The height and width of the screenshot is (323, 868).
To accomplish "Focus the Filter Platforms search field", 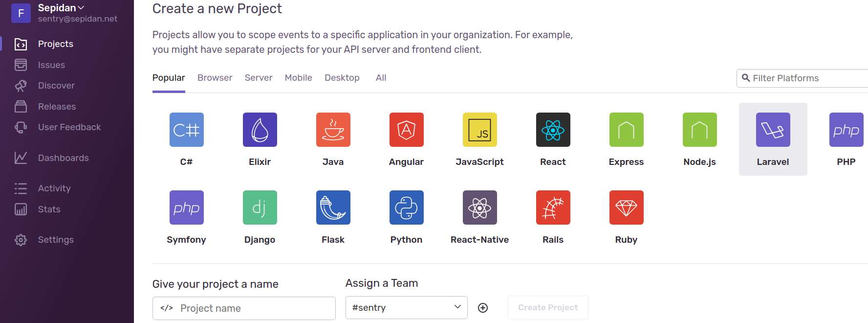I will click(802, 78).
